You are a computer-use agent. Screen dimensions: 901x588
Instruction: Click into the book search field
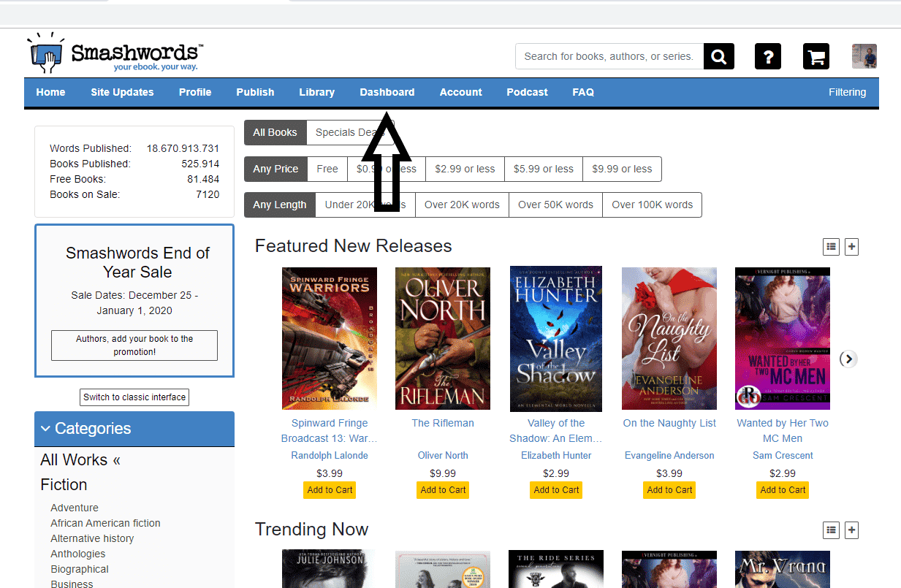click(x=609, y=56)
